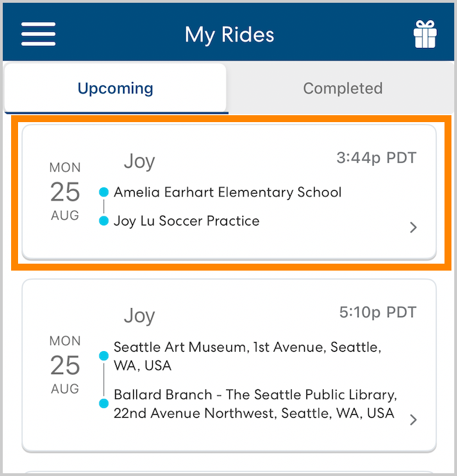Click the 5:10p PDT ride time

pyautogui.click(x=378, y=313)
